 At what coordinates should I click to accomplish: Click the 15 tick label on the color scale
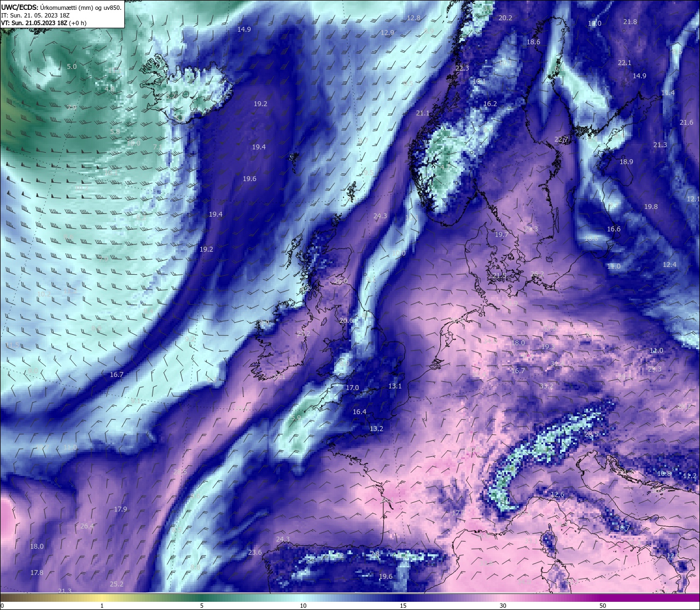pyautogui.click(x=403, y=606)
